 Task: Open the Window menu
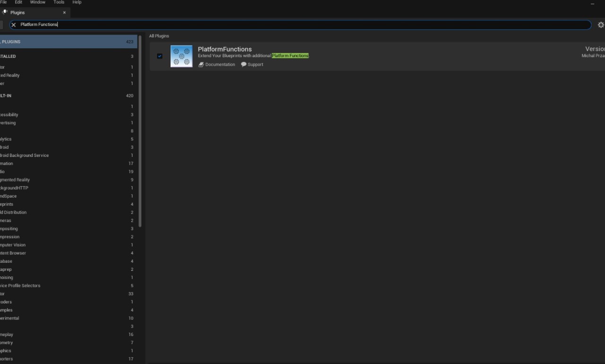click(38, 2)
